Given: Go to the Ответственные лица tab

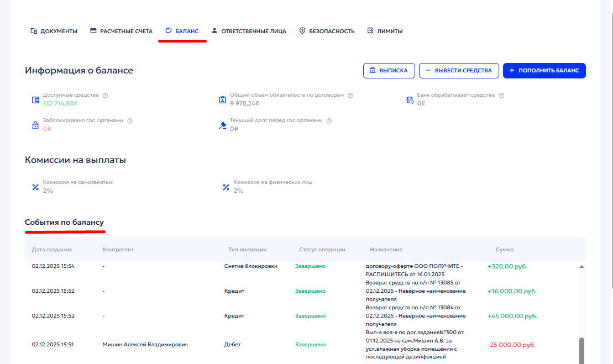Looking at the screenshot, I should 249,31.
